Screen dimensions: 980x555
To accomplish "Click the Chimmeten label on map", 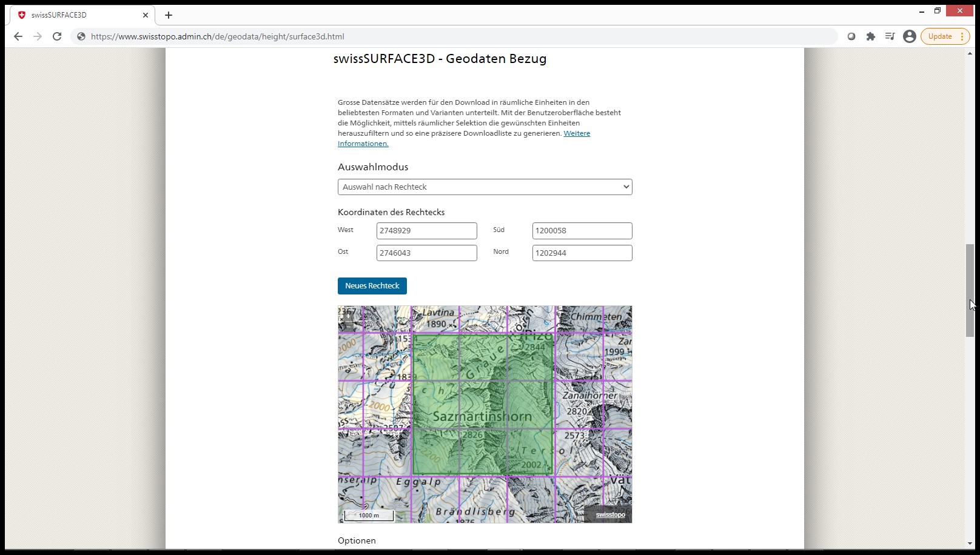I will (x=596, y=316).
